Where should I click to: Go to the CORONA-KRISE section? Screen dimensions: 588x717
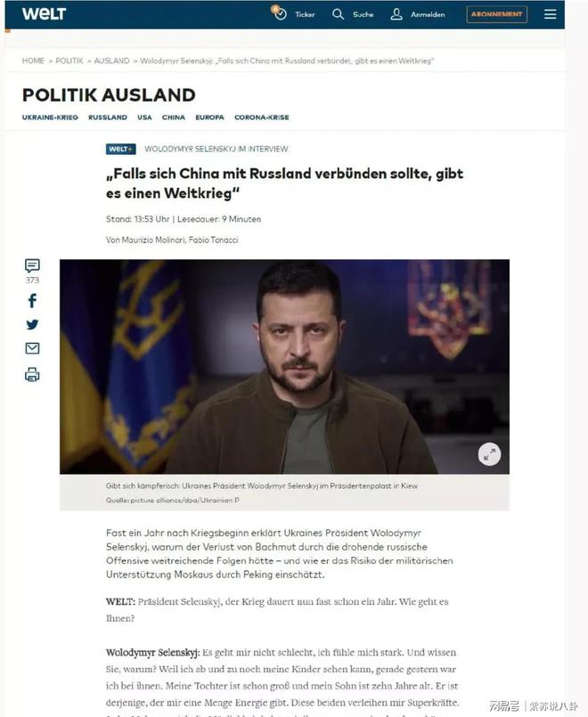point(262,118)
